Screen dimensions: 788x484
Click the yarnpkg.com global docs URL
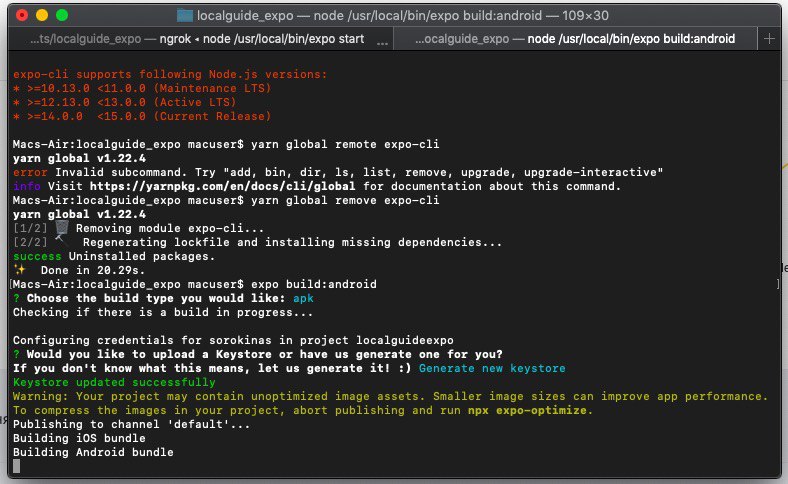[223, 186]
